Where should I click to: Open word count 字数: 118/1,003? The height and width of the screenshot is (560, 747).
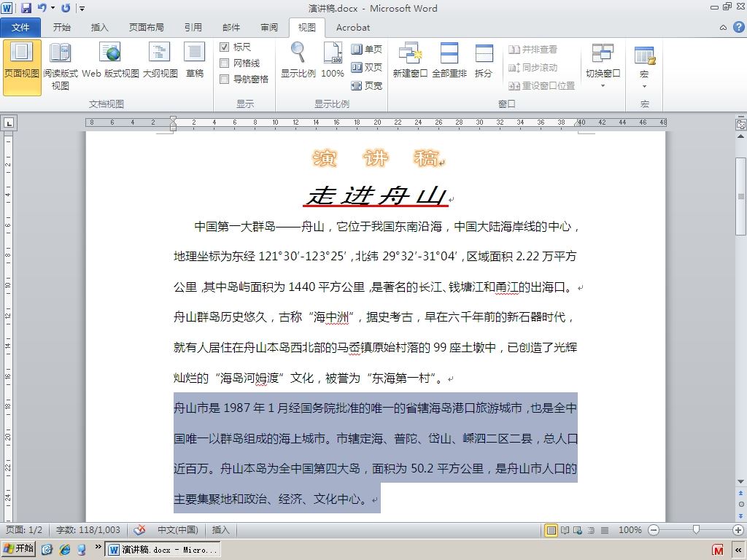pos(88,530)
